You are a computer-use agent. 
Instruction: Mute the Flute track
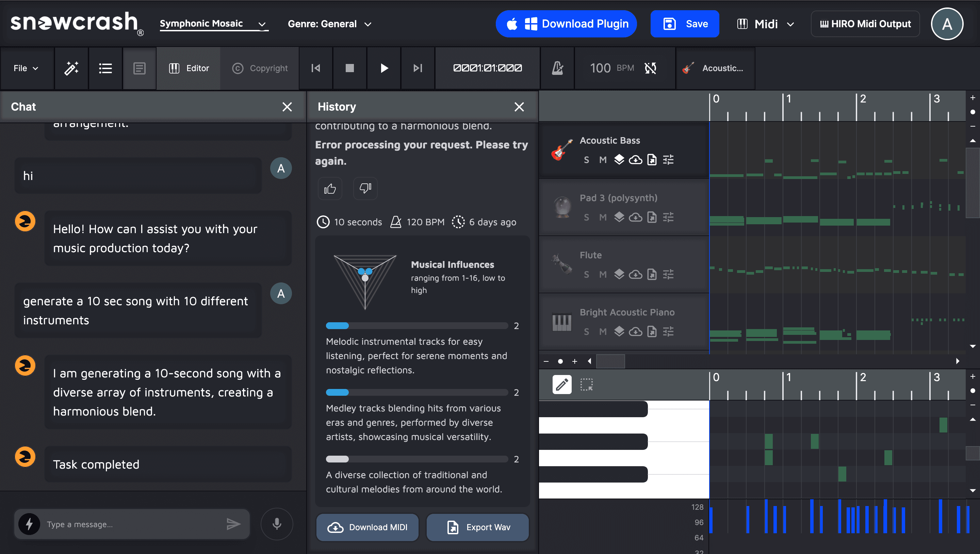pyautogui.click(x=603, y=274)
